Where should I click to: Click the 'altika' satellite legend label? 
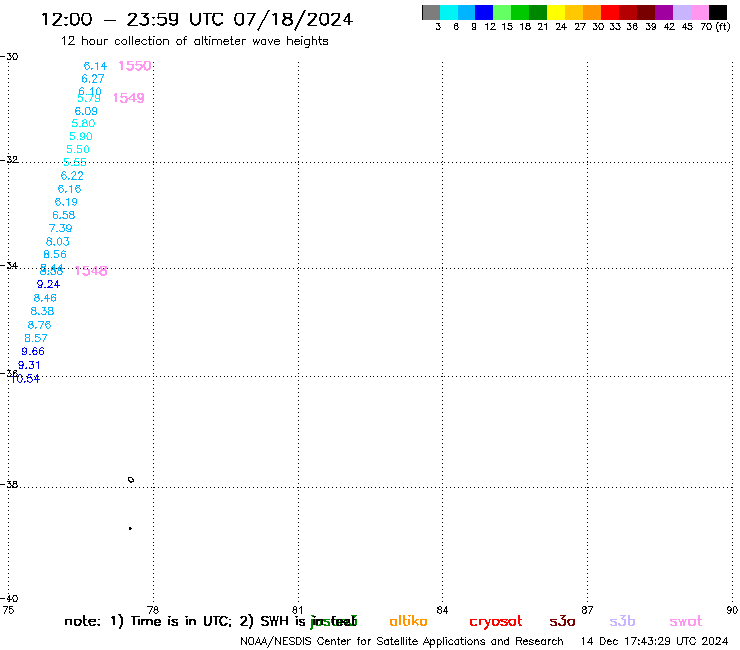tap(408, 621)
